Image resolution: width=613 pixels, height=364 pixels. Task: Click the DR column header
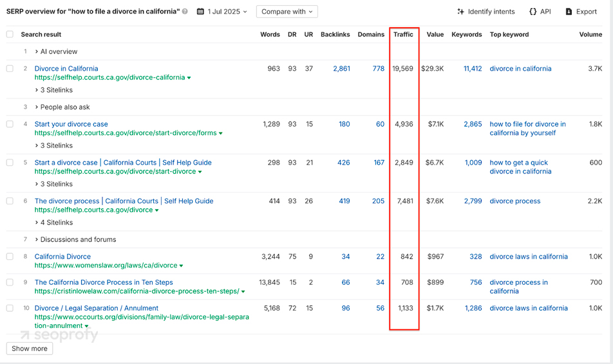point(292,34)
